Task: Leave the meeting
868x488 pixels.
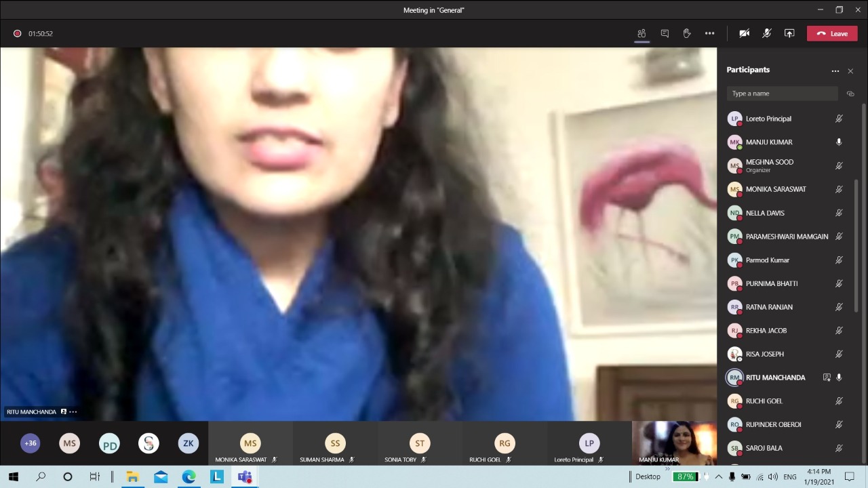Action: [x=832, y=33]
